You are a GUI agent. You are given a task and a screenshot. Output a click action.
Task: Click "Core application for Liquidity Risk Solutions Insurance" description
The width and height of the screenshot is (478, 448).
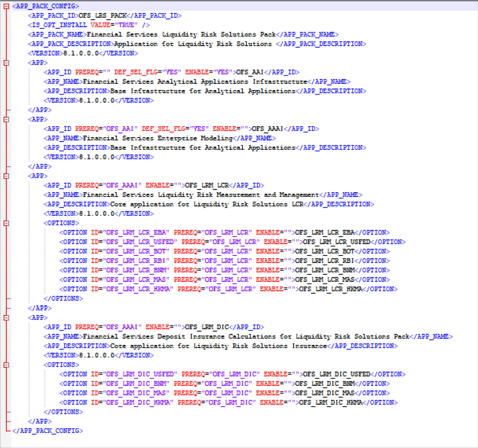[219, 346]
